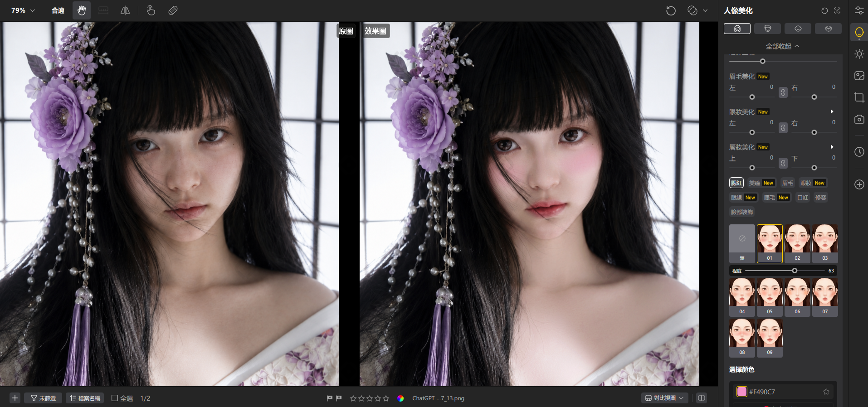
Task: Click the 未篩選 filter button
Action: (x=43, y=398)
